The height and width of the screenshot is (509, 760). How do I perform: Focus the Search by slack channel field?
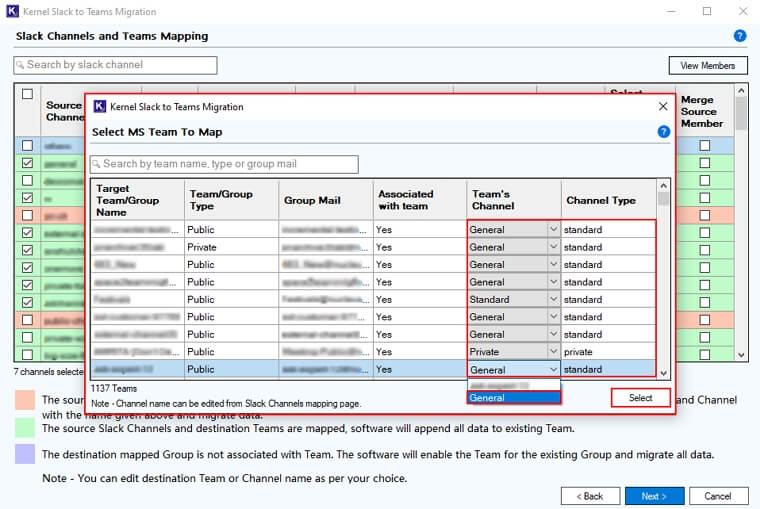pos(115,65)
